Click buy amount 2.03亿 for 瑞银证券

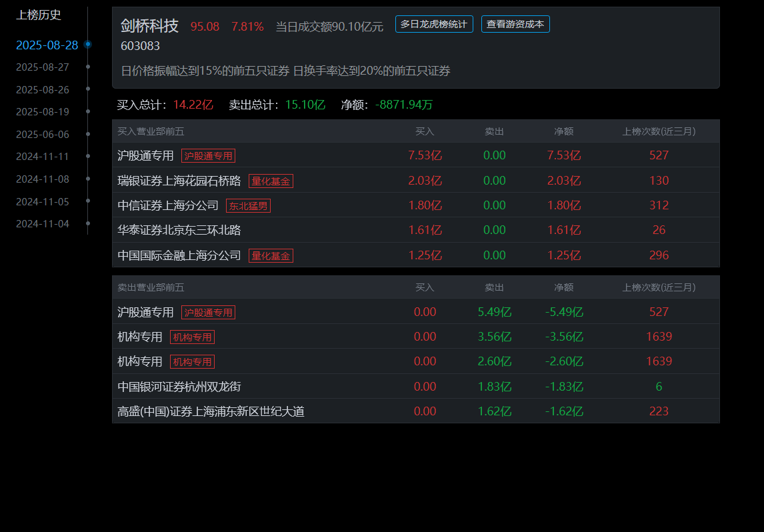pos(425,181)
